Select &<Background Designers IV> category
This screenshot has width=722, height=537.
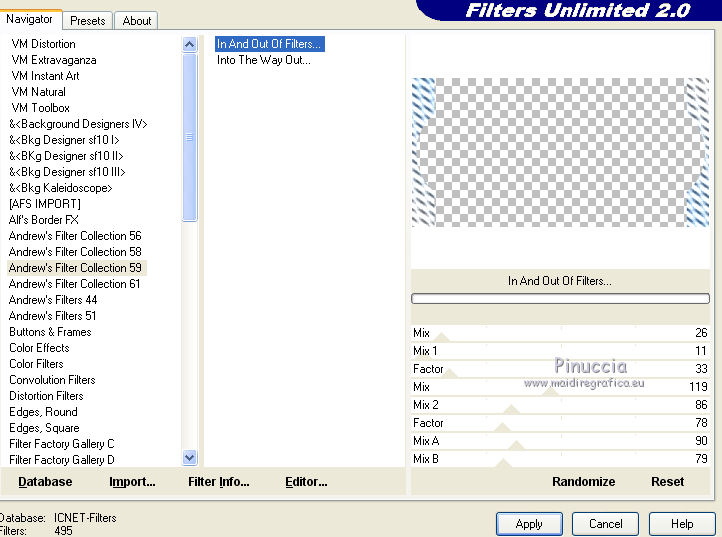(x=78, y=124)
